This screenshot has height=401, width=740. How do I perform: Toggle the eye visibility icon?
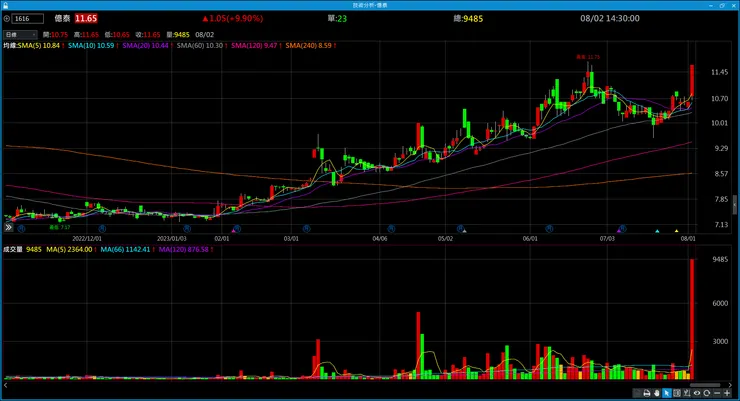(x=697, y=393)
